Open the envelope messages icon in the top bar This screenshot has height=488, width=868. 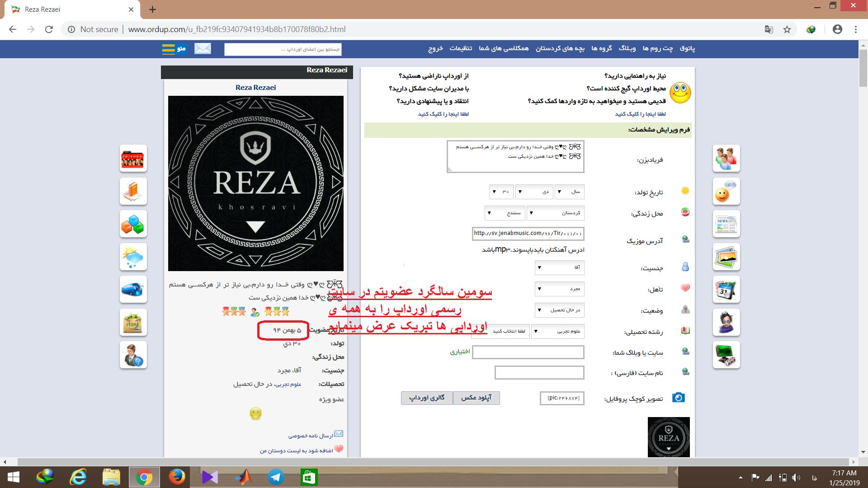point(203,49)
